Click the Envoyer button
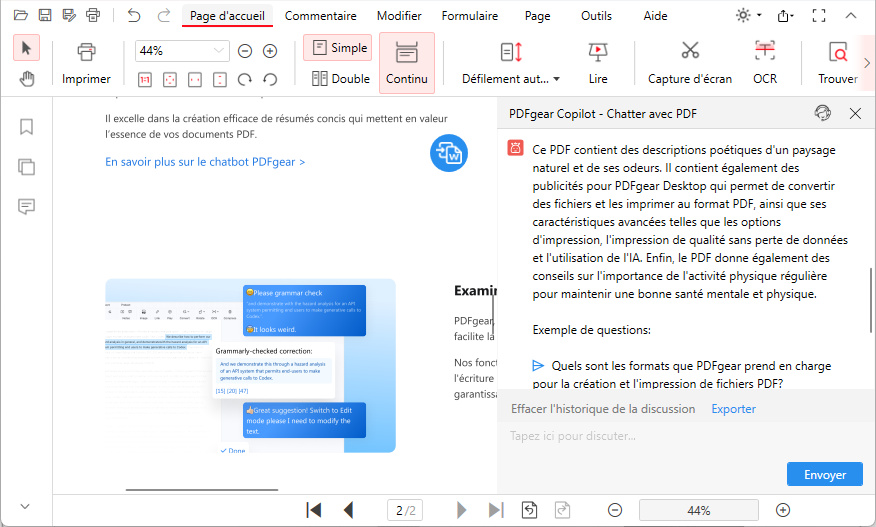876x527 pixels. click(825, 474)
